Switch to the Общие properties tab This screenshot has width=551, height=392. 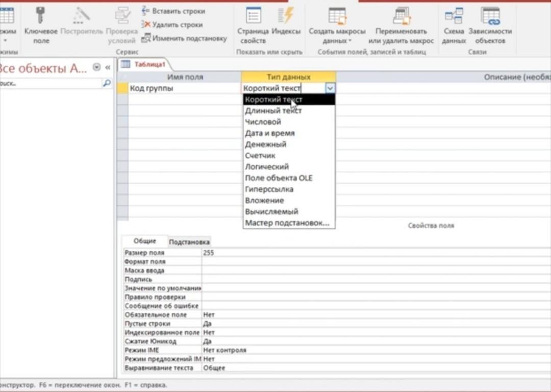tap(145, 241)
